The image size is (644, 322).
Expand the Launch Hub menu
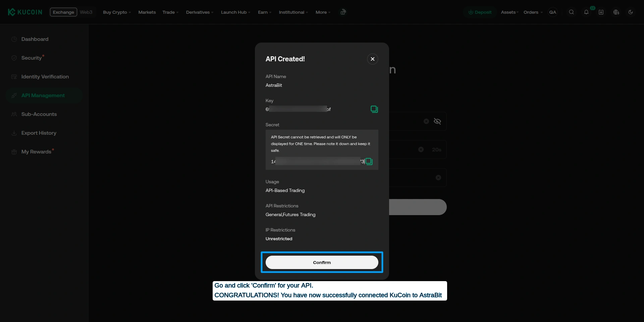235,12
